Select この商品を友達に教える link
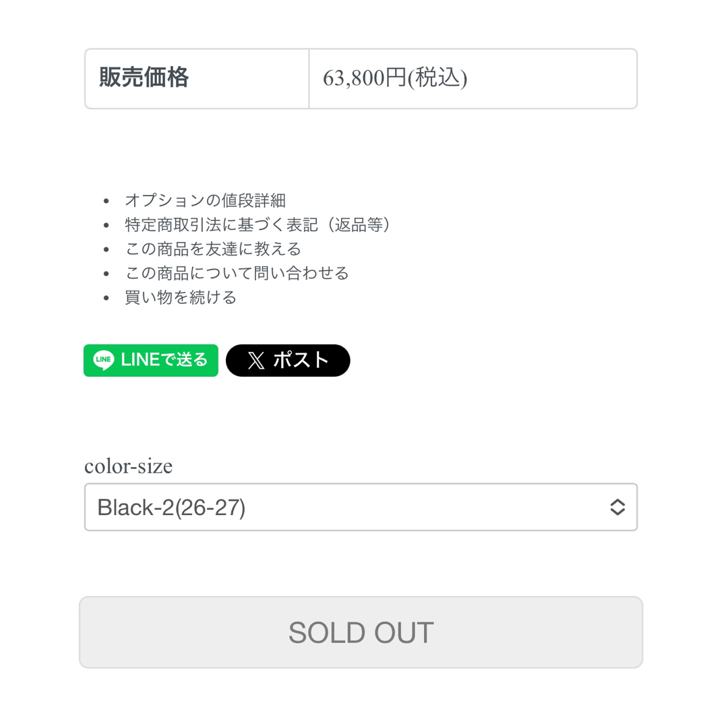Image resolution: width=728 pixels, height=728 pixels. click(213, 249)
